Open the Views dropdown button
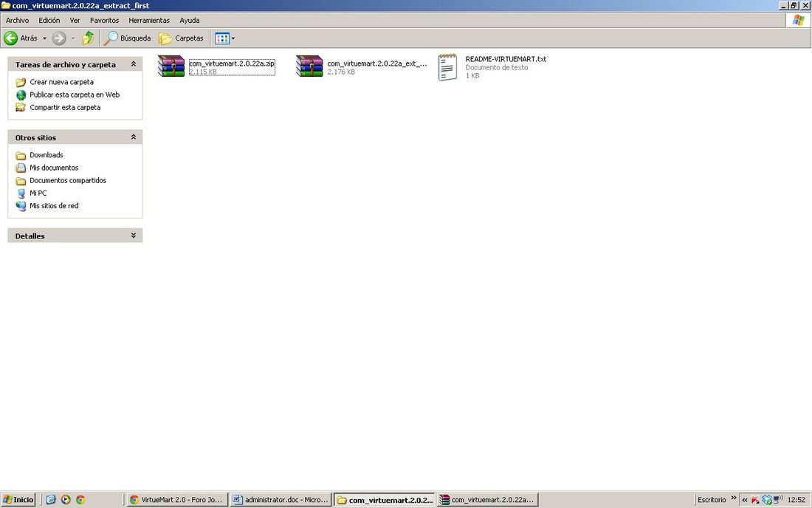Screen dimensions: 812x508 (224, 38)
